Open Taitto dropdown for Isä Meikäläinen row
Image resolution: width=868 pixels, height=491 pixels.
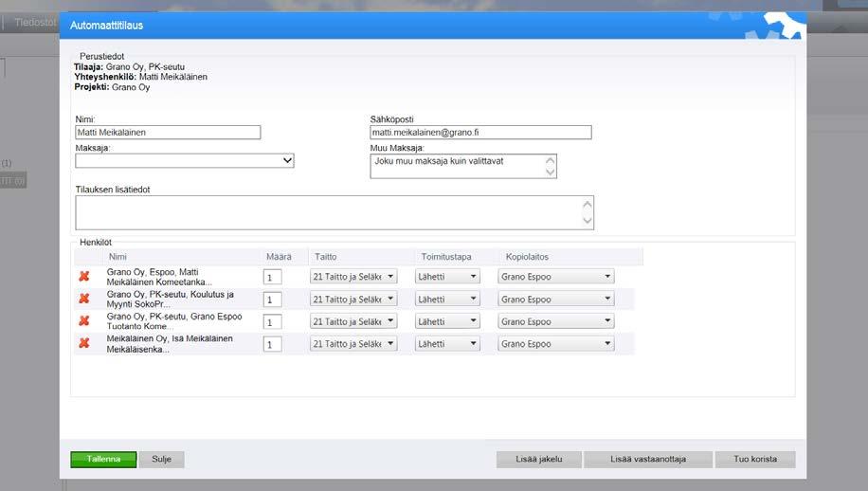click(353, 344)
